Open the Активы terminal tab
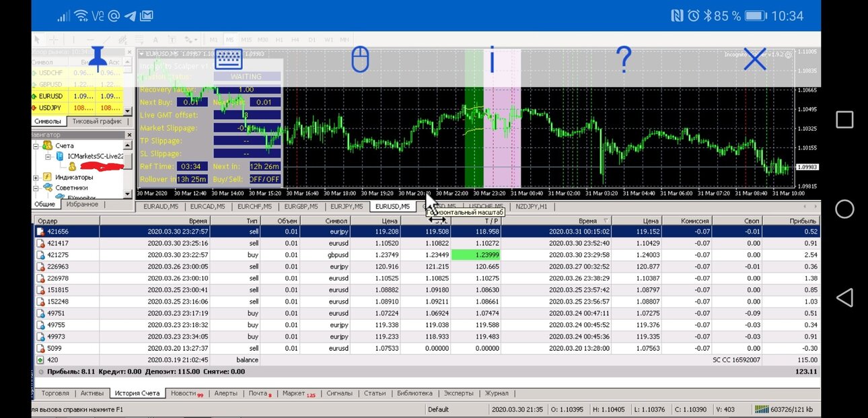 tap(92, 393)
